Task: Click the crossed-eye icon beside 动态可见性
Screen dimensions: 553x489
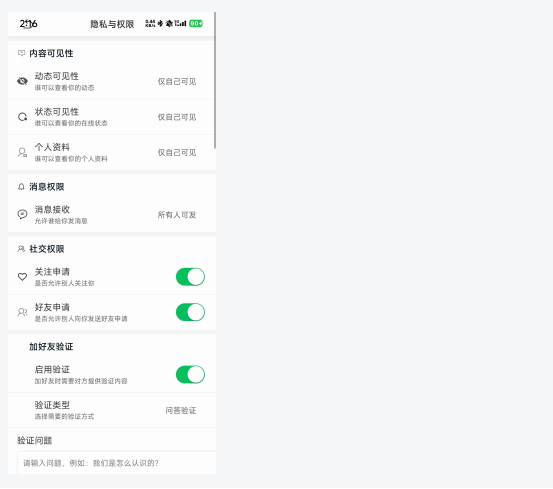Action: coord(22,81)
